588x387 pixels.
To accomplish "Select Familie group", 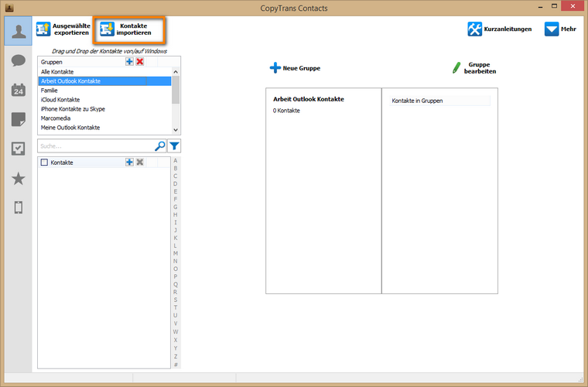I will (x=104, y=91).
